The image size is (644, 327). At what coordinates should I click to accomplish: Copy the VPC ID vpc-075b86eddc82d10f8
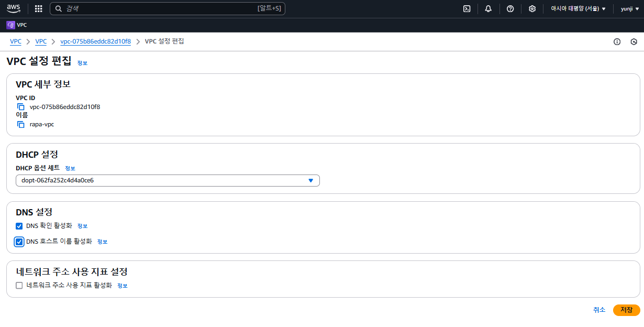tap(21, 107)
